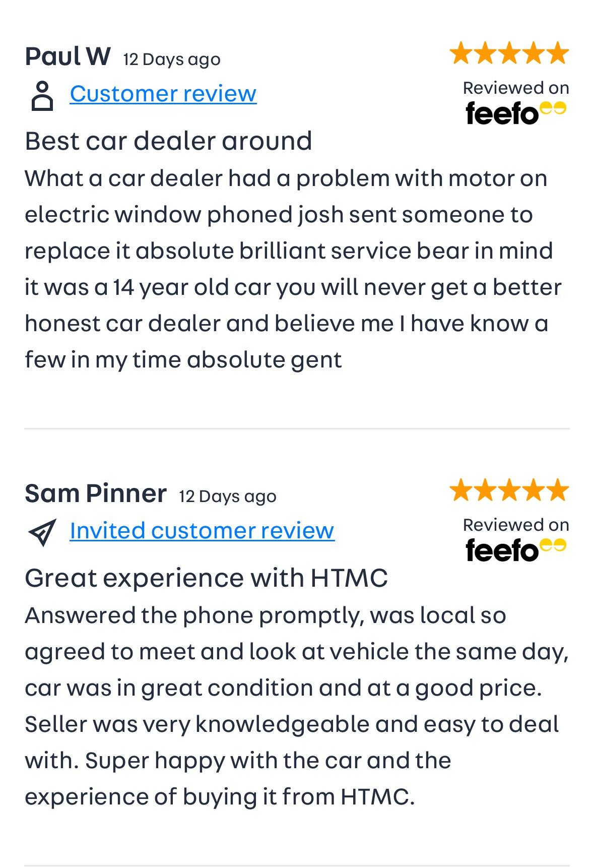Open the Invited customer review link

[202, 531]
